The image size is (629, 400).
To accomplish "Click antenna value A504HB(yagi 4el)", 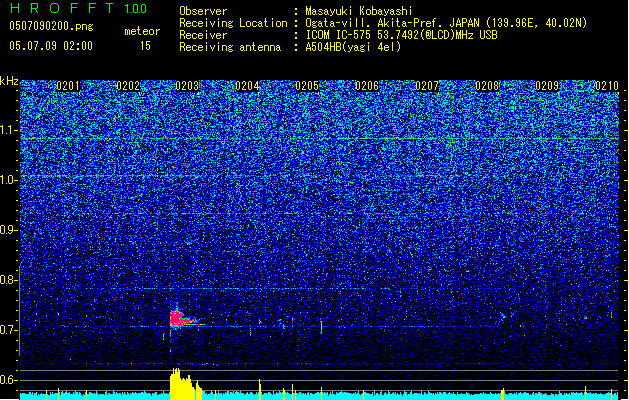I will 353,47.
